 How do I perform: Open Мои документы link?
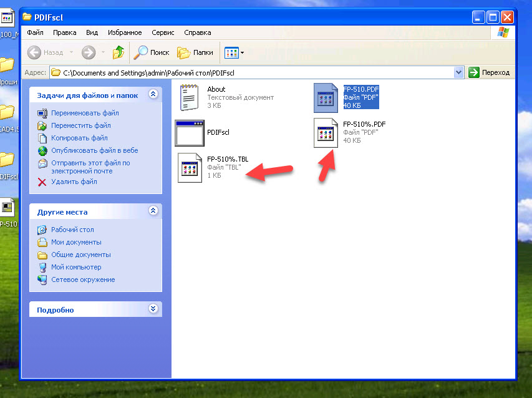(x=76, y=242)
